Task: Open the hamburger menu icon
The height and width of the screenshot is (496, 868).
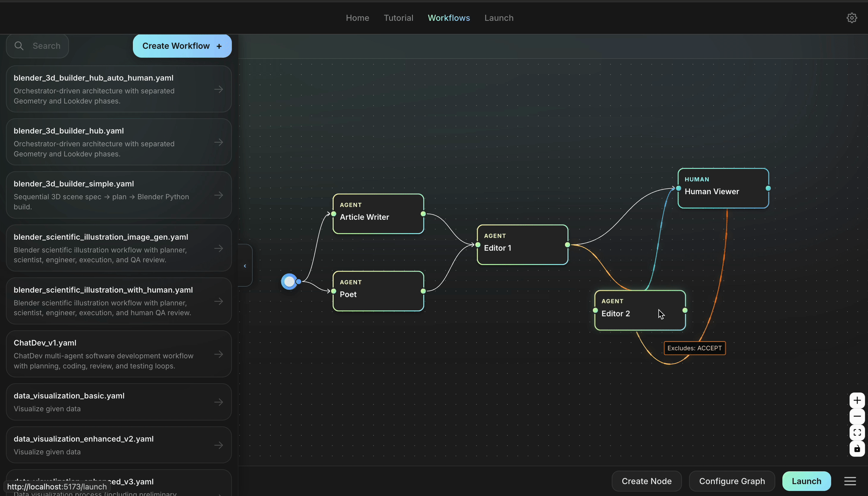Action: (x=850, y=481)
